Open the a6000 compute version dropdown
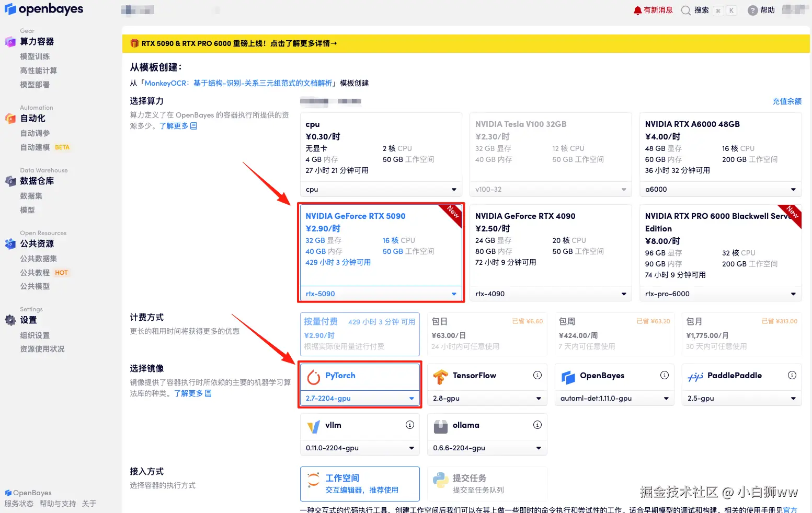 pos(720,189)
